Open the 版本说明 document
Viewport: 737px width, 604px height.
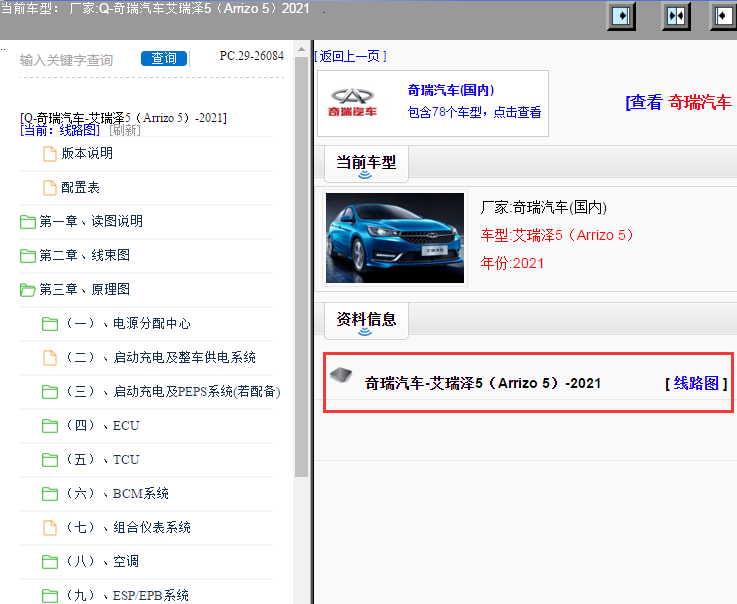87,153
